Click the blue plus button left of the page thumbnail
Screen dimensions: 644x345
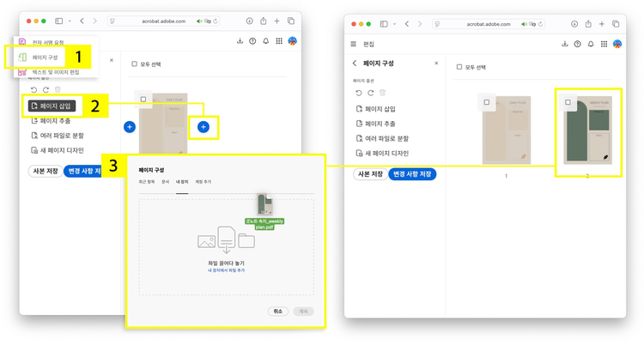click(x=130, y=127)
